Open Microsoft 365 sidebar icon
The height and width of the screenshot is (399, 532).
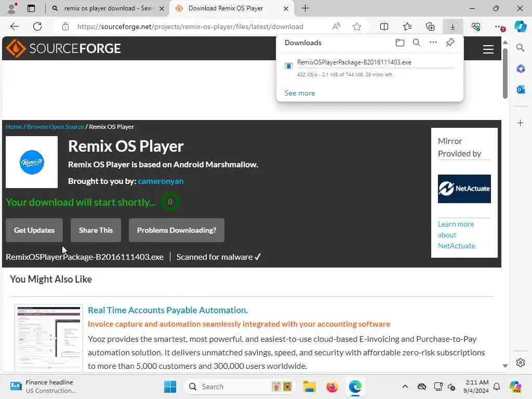pyautogui.click(x=520, y=69)
